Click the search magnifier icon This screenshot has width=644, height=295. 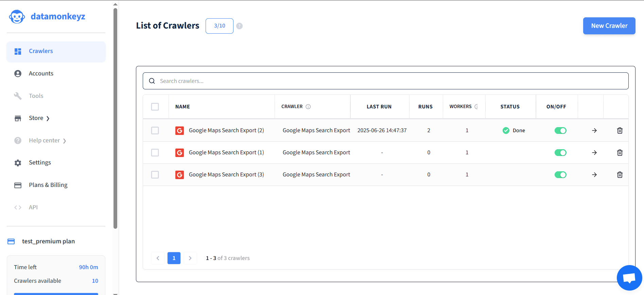(x=152, y=81)
